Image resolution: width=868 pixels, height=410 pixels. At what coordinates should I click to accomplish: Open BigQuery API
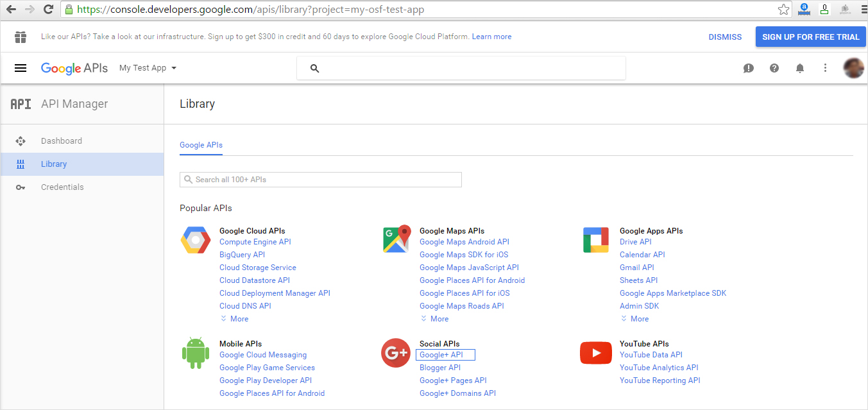(242, 255)
